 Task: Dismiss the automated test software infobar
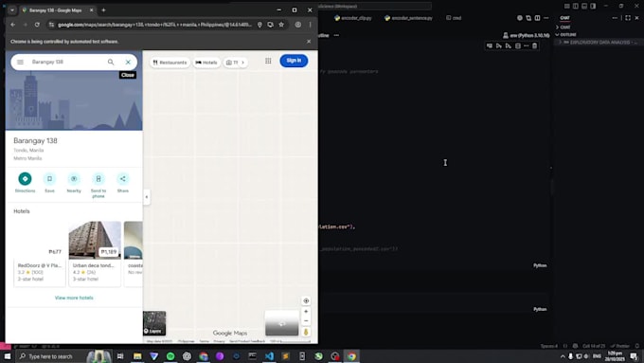(x=309, y=42)
